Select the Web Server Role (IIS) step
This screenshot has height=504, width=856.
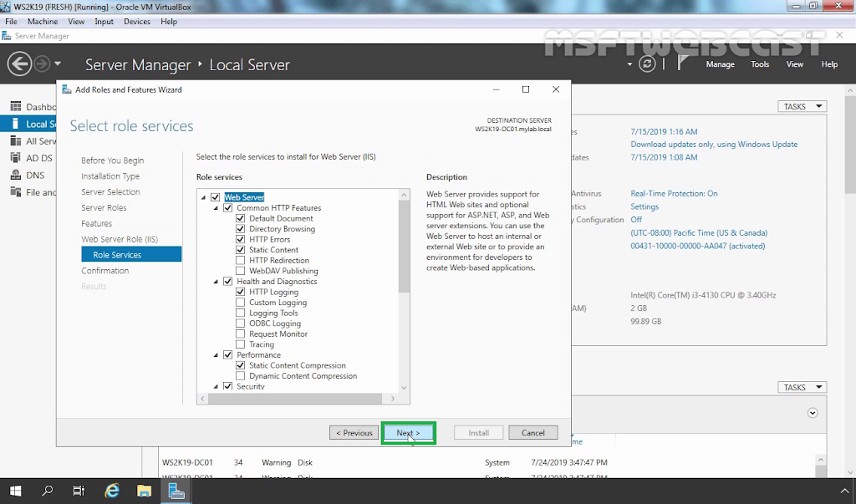(x=120, y=239)
